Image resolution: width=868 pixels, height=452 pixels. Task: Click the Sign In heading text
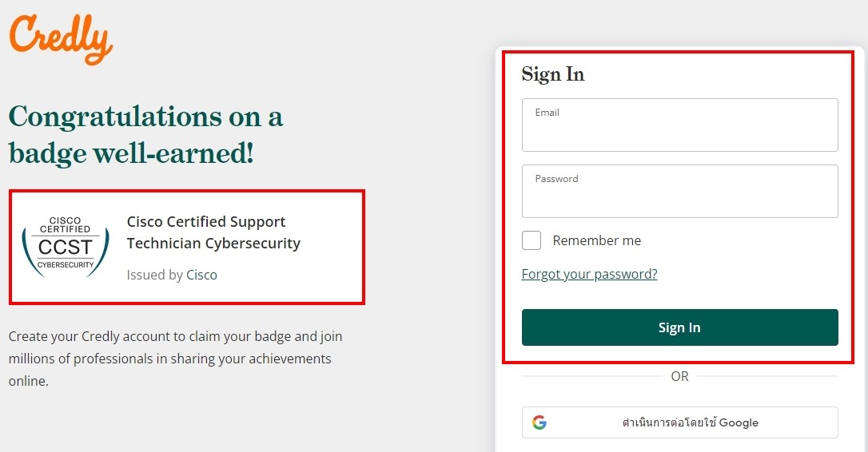[x=553, y=74]
